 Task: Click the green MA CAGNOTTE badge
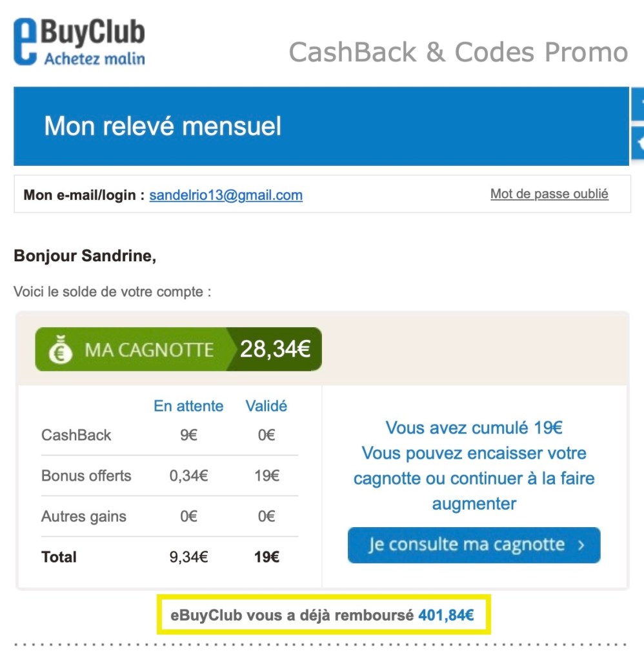179,350
